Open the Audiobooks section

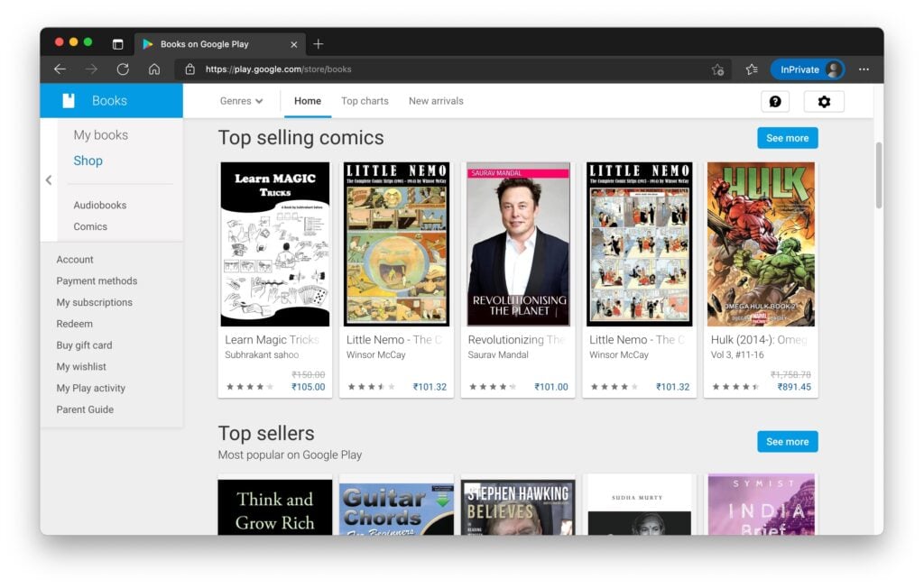pos(99,205)
